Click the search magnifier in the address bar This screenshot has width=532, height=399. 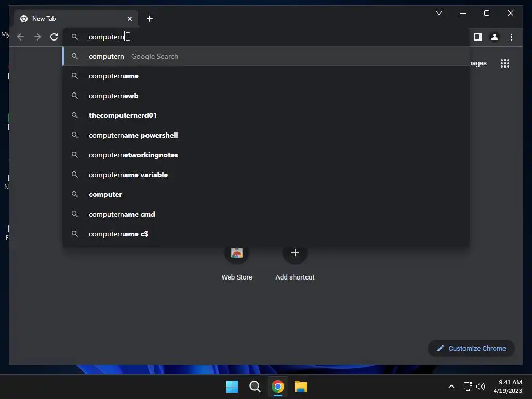tap(75, 37)
